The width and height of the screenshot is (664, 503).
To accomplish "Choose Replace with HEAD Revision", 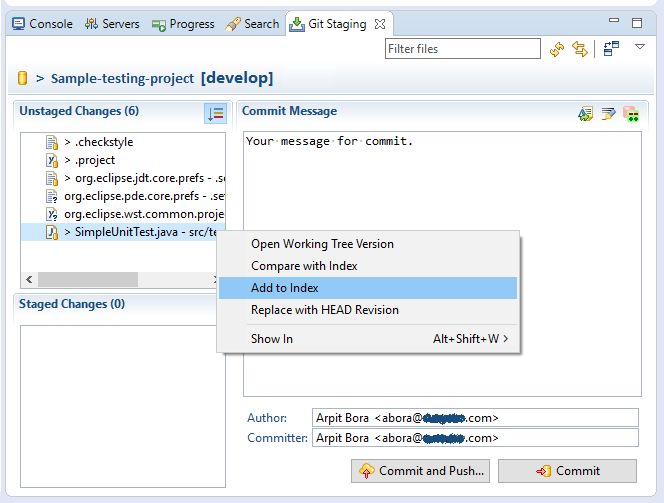I will tap(368, 310).
